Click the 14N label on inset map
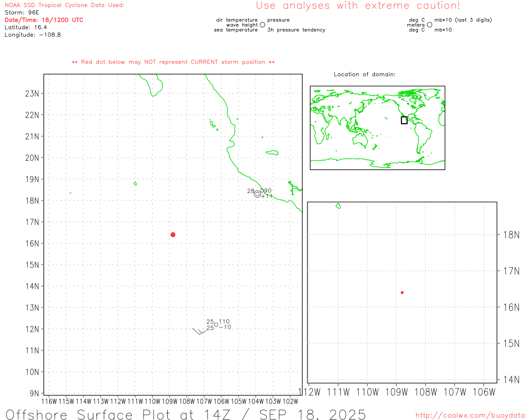The image size is (525, 420). pos(511,380)
